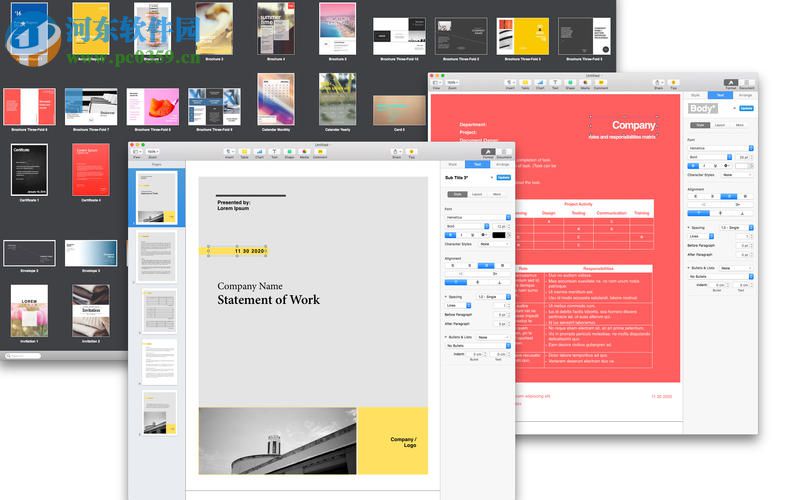This screenshot has height=500, width=800.
Task: Open View menu icon in Statement of Work window
Action: (x=137, y=152)
